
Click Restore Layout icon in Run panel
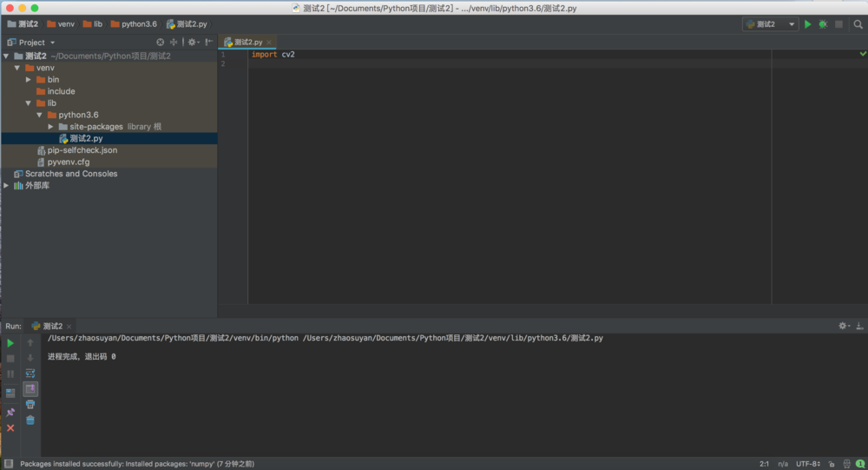pos(10,394)
